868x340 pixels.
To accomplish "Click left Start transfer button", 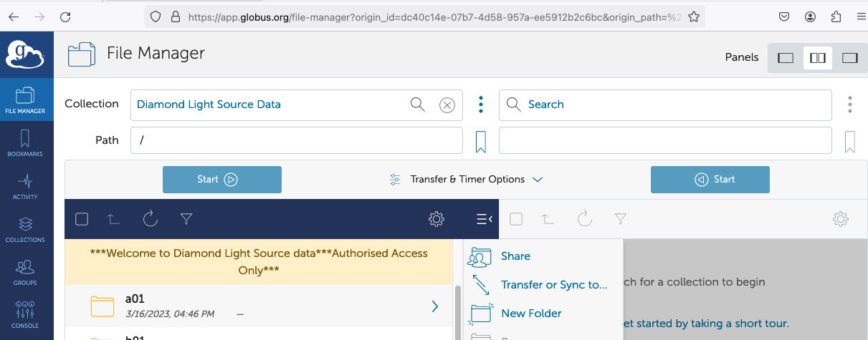I will 222,180.
